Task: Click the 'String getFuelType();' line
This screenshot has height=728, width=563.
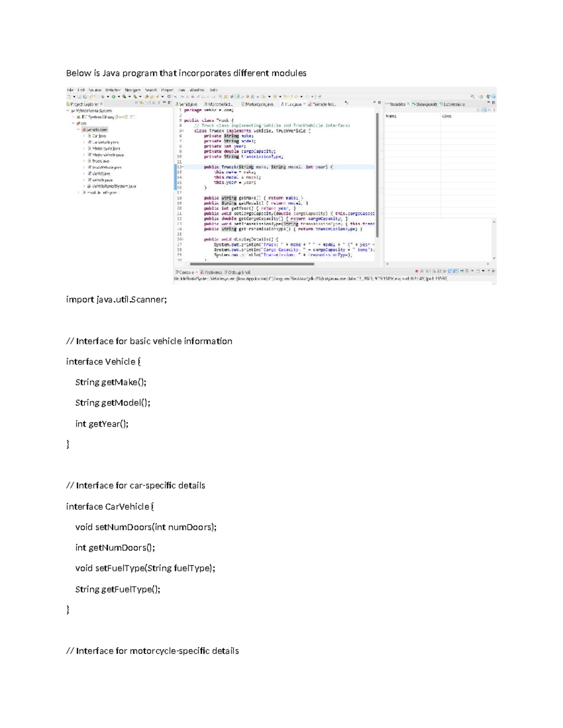Action: [x=118, y=589]
